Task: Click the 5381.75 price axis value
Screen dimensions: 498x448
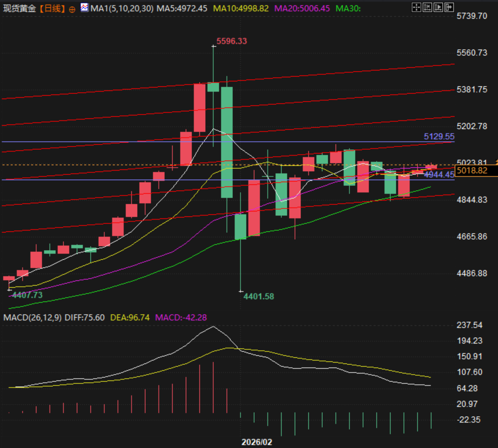Action: [x=472, y=89]
